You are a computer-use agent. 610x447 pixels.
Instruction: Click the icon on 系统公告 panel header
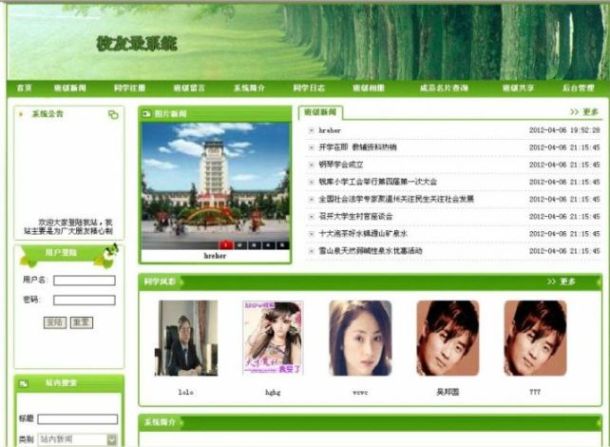point(113,115)
